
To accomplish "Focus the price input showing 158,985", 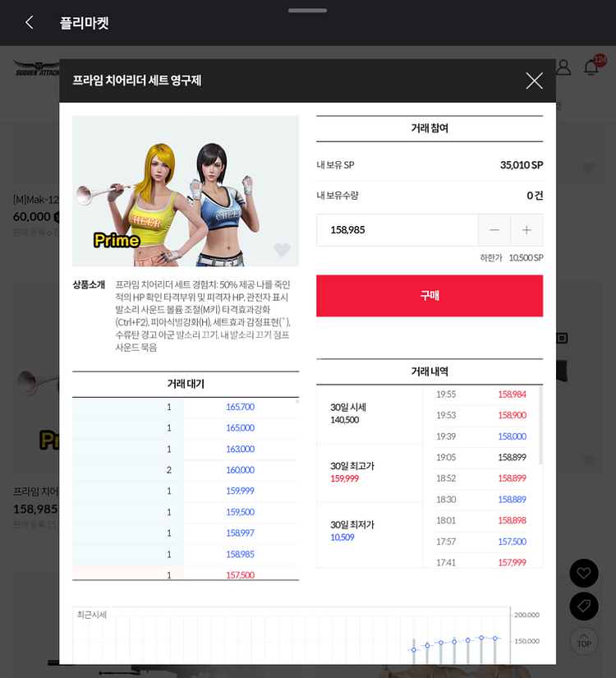I will (398, 230).
